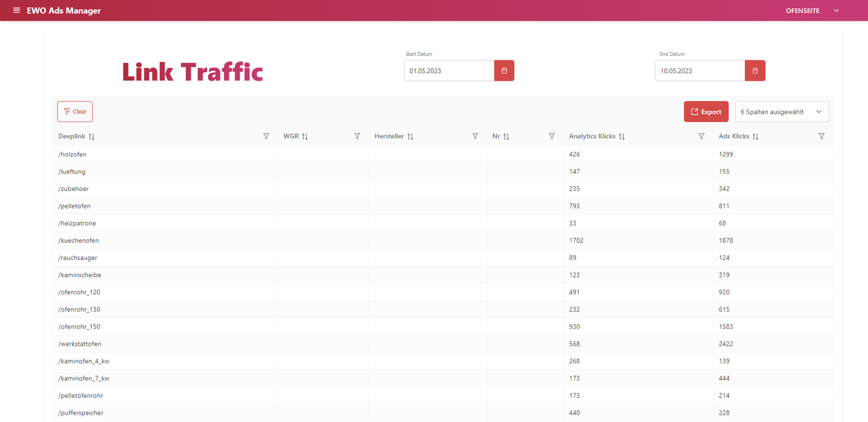Open the Ads Klicks column filter
Screen dimensions: 868x422
(822, 136)
